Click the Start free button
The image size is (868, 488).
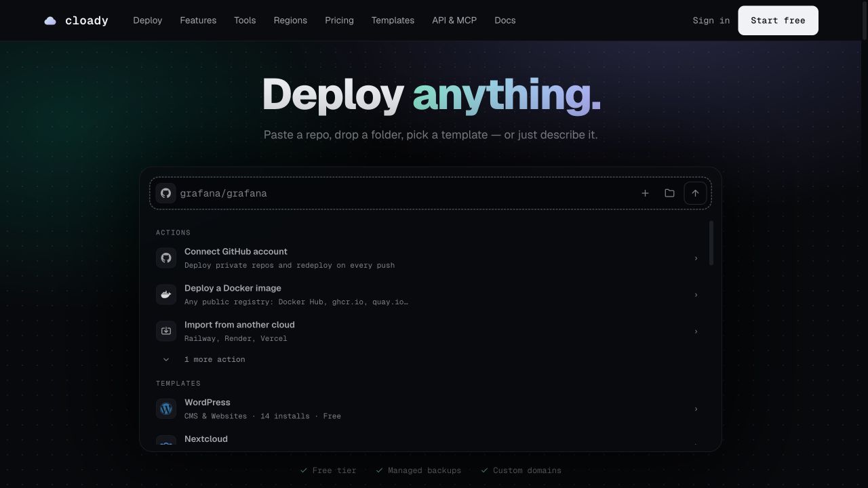pos(778,20)
